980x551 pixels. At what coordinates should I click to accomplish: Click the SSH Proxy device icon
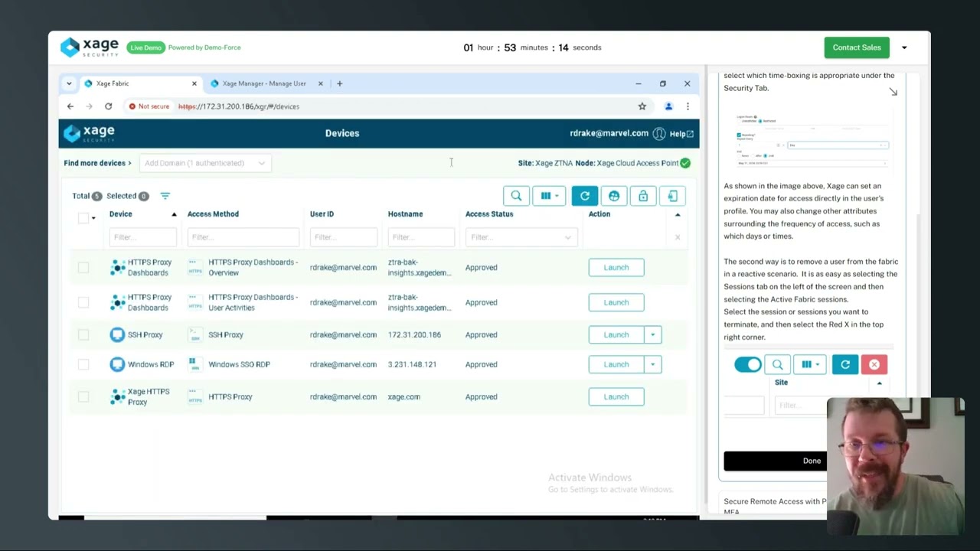pos(117,334)
